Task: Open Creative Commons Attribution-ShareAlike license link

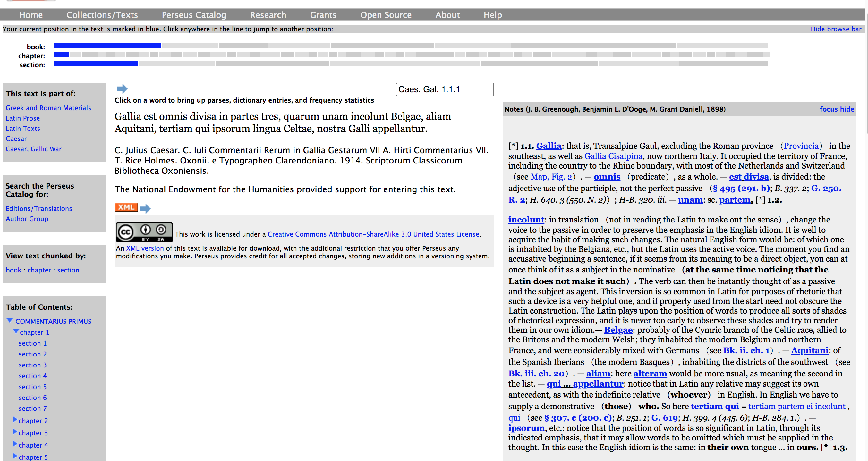Action: pyautogui.click(x=373, y=234)
